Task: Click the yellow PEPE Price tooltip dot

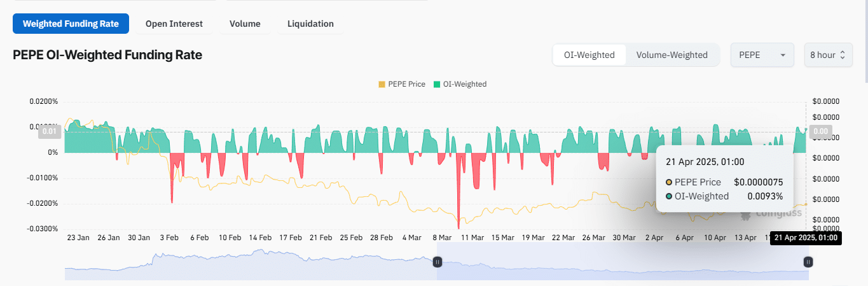Action: click(x=669, y=183)
